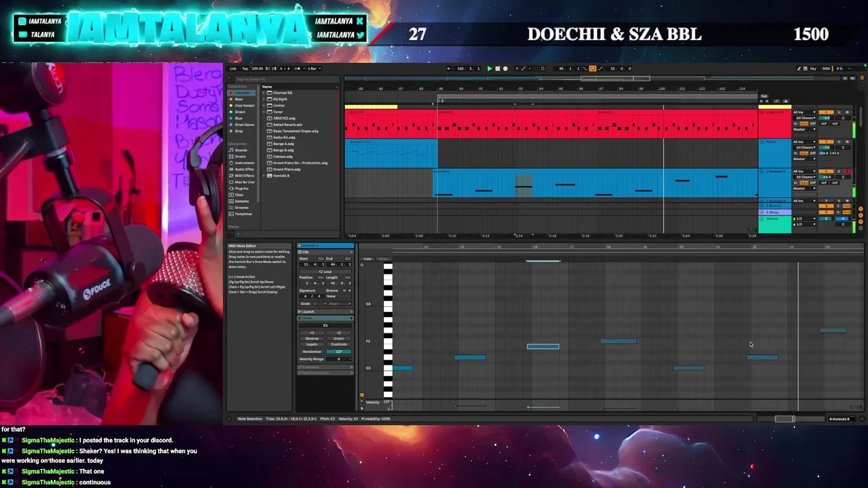This screenshot has height=488, width=868.
Task: Adjust the Randomize amount 127 slider
Action: click(338, 352)
